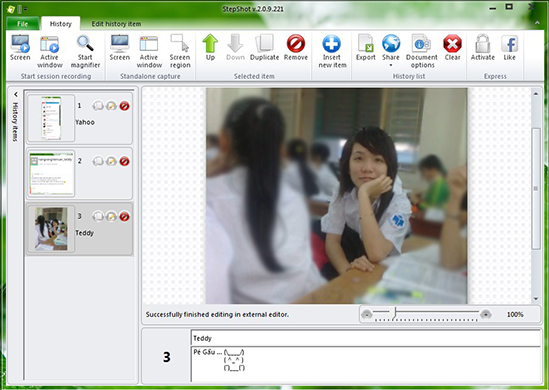Select Screen region capture
The width and height of the screenshot is (549, 390).
coord(180,52)
